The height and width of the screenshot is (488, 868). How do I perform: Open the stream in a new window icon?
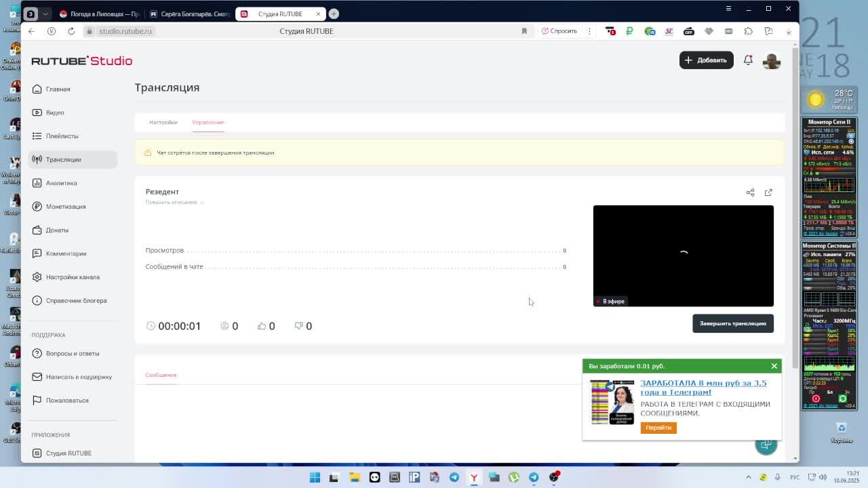tap(768, 192)
